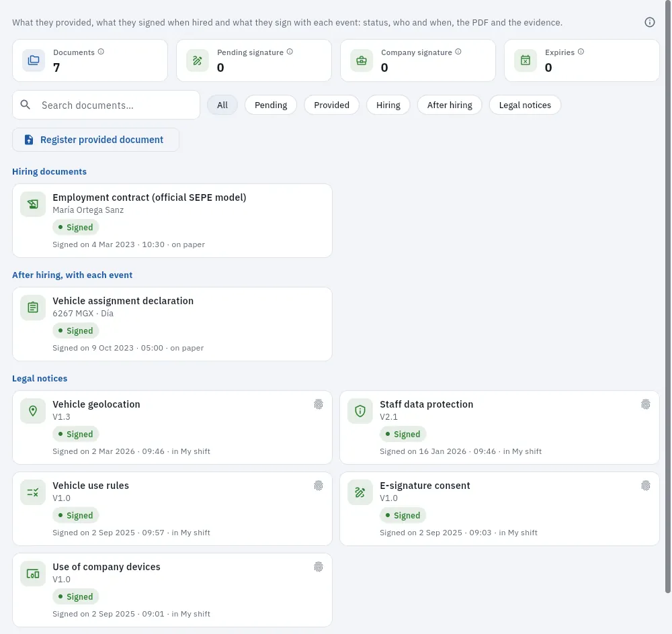Open the E-signature consent title

point(425,486)
